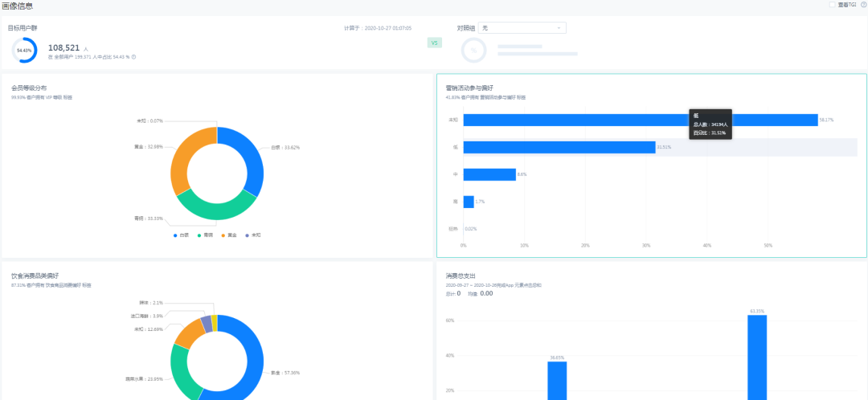Click the 低 bar showing 31.51%
This screenshot has height=400, width=868.
coord(559,147)
